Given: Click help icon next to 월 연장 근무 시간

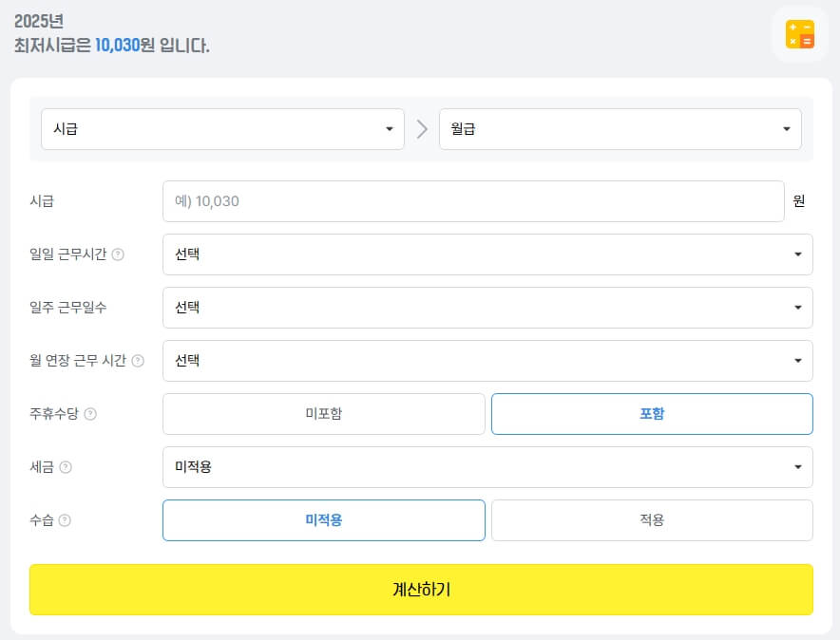Looking at the screenshot, I should click(138, 361).
